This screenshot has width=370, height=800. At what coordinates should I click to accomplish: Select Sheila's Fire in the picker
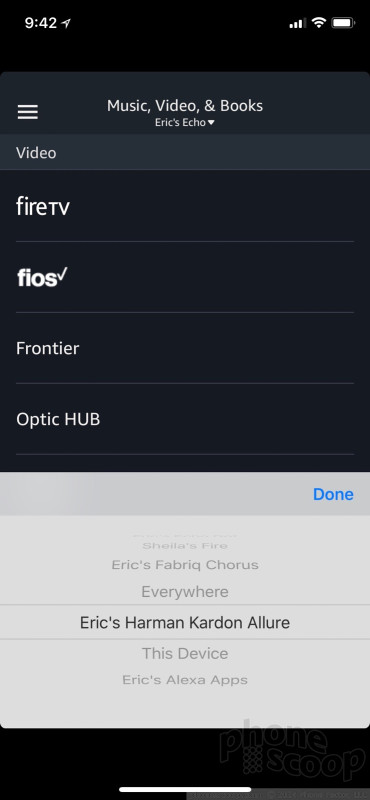[x=185, y=545]
